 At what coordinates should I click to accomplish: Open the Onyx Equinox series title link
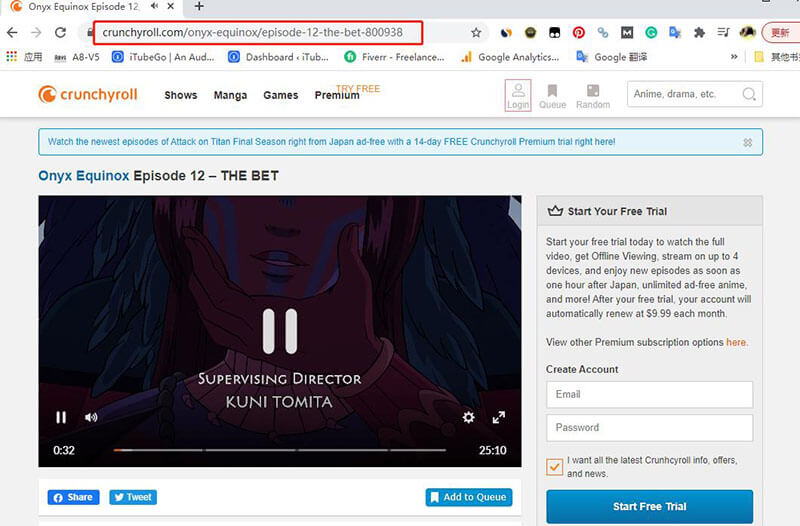(x=84, y=176)
